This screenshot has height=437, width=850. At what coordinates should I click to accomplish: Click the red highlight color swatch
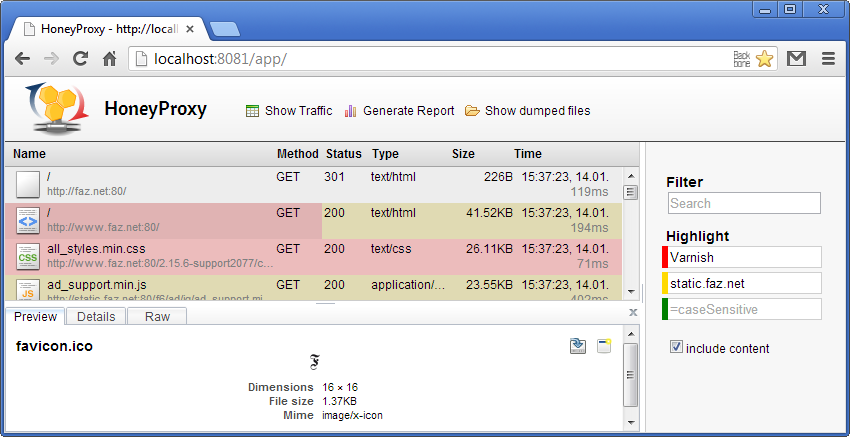[x=665, y=257]
